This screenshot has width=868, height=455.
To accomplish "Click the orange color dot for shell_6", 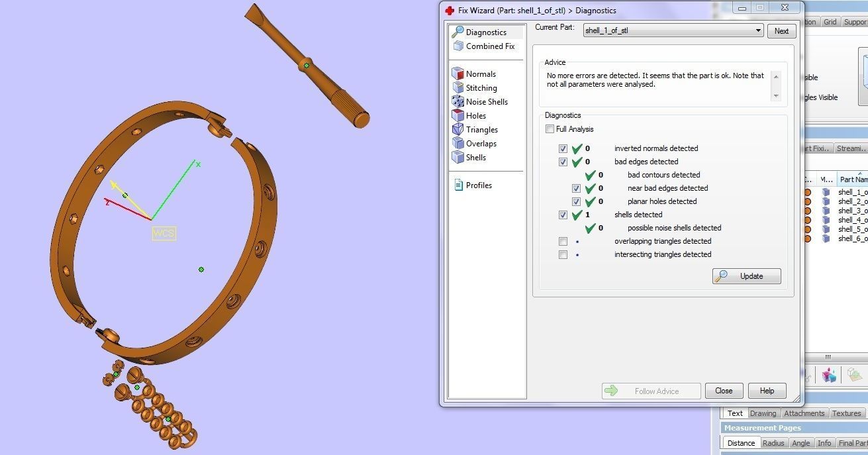I will [807, 238].
